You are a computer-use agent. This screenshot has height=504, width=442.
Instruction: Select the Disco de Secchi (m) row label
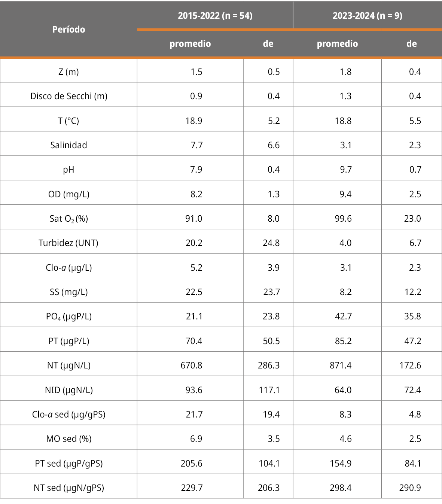[x=68, y=96]
